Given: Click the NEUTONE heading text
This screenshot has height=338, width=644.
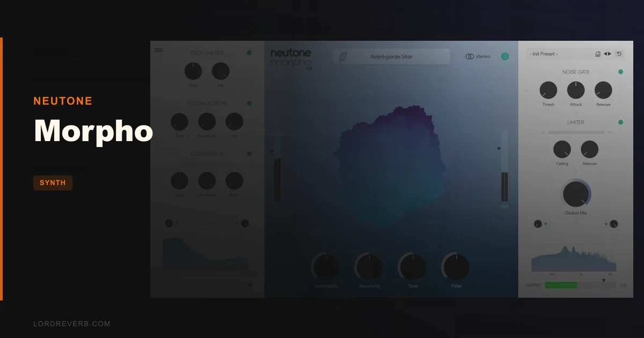Looking at the screenshot, I should [63, 101].
